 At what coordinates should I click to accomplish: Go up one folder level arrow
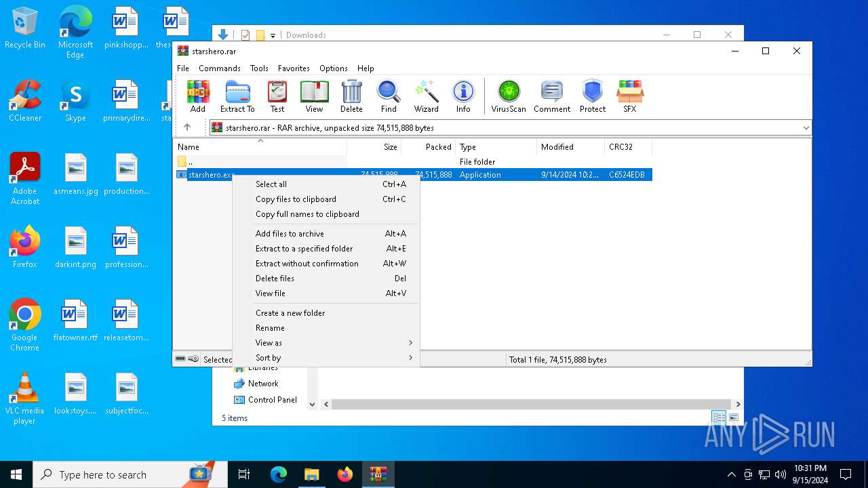tap(187, 127)
